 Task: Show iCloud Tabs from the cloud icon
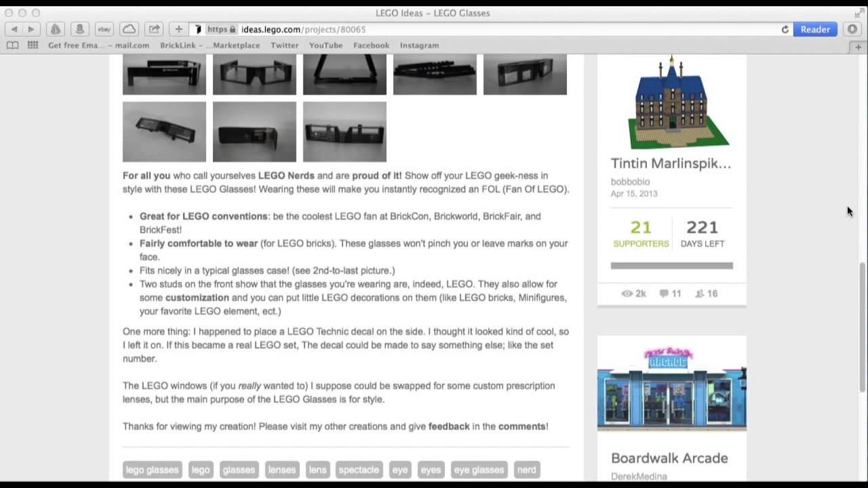tap(129, 29)
